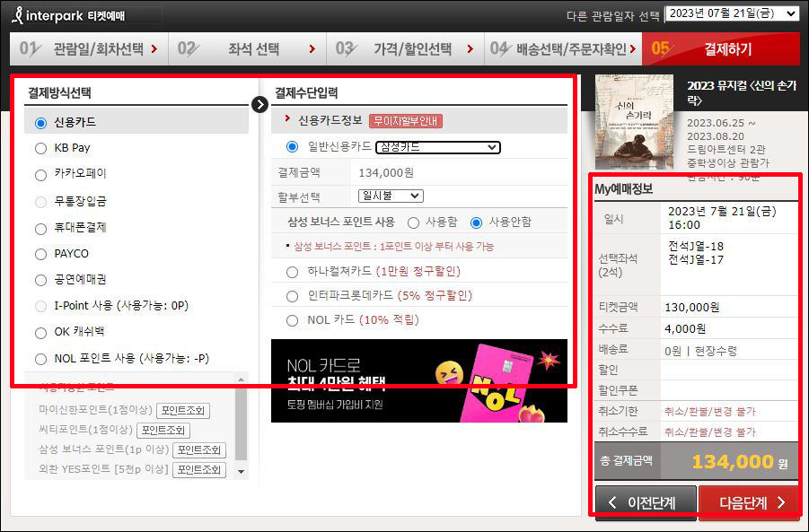809x532 pixels.
Task: Click the 0원 | 현장수령 delivery text
Action: pyautogui.click(x=700, y=351)
